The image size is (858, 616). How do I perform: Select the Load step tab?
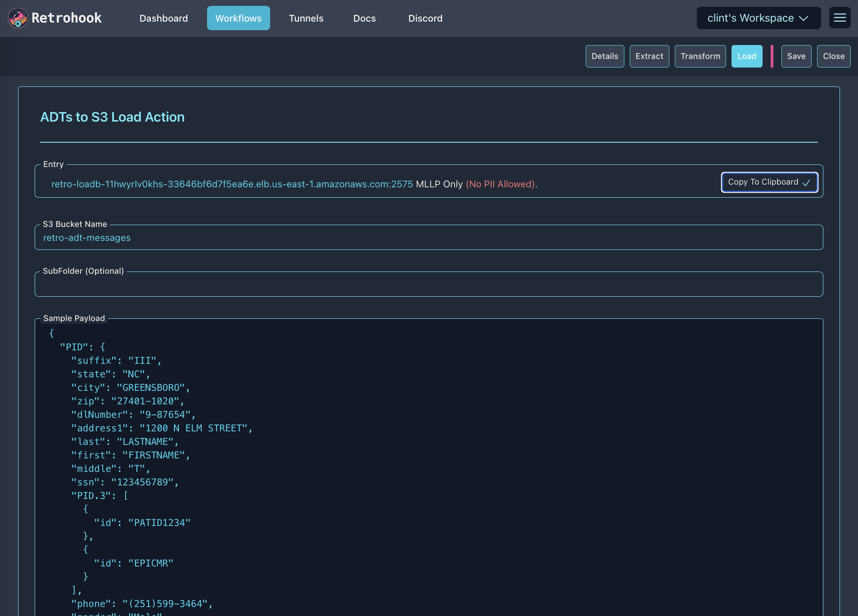pyautogui.click(x=746, y=56)
